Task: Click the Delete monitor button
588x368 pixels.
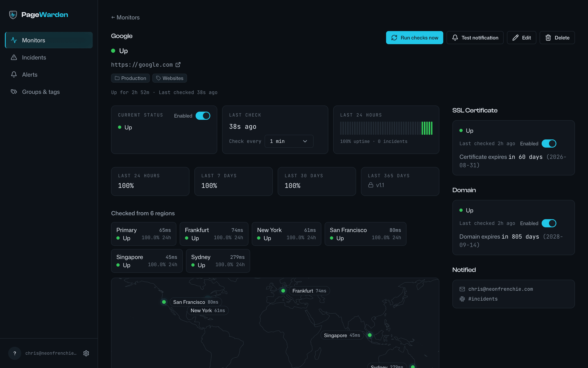Action: [x=557, y=38]
